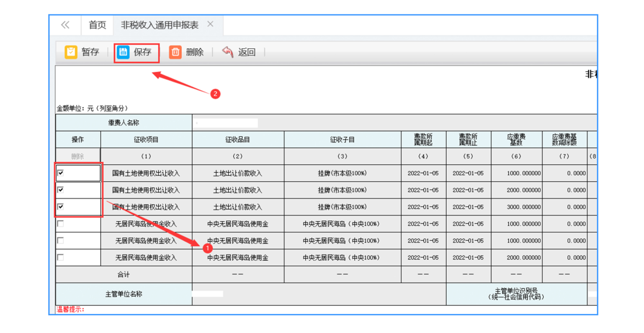Screen dimensions: 644x333
Task: Uncheck the 国有土地 row with base 2000.000000
Action: [60, 190]
